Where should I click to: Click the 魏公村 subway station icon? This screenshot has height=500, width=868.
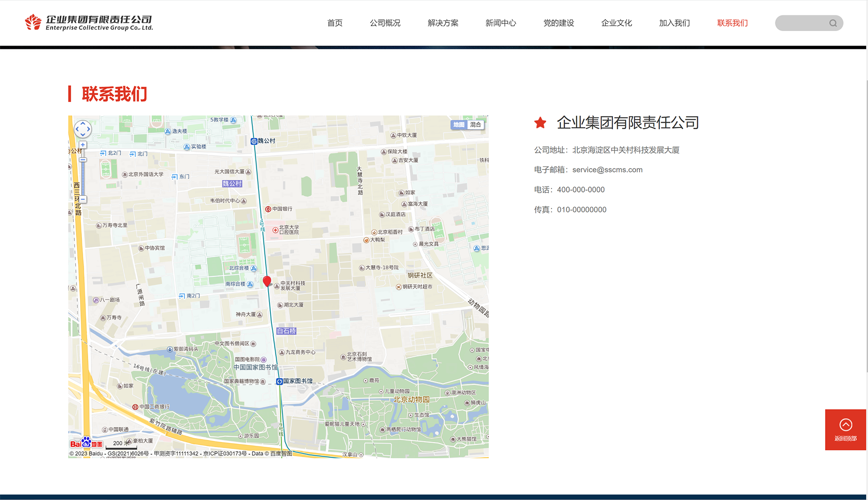coord(254,140)
